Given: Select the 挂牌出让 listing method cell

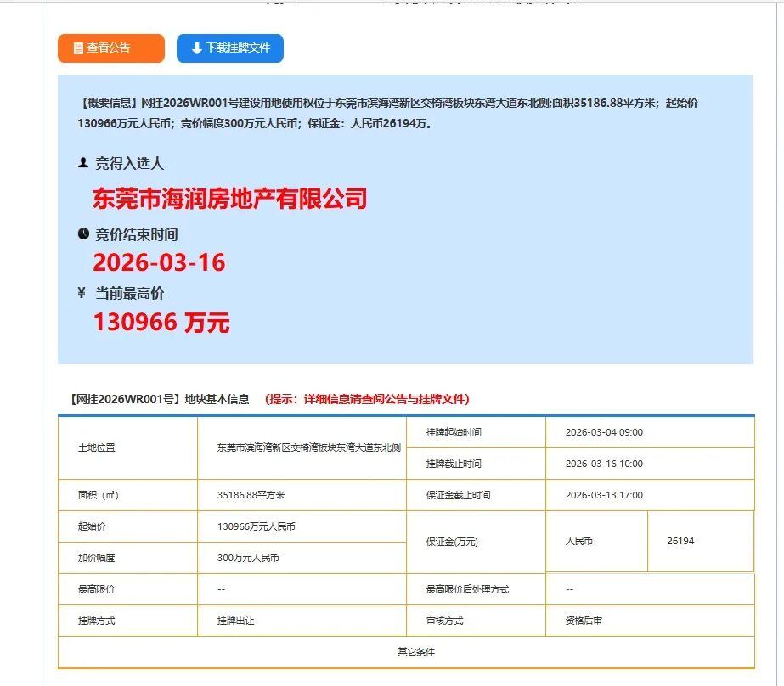Looking at the screenshot, I should (x=235, y=621).
